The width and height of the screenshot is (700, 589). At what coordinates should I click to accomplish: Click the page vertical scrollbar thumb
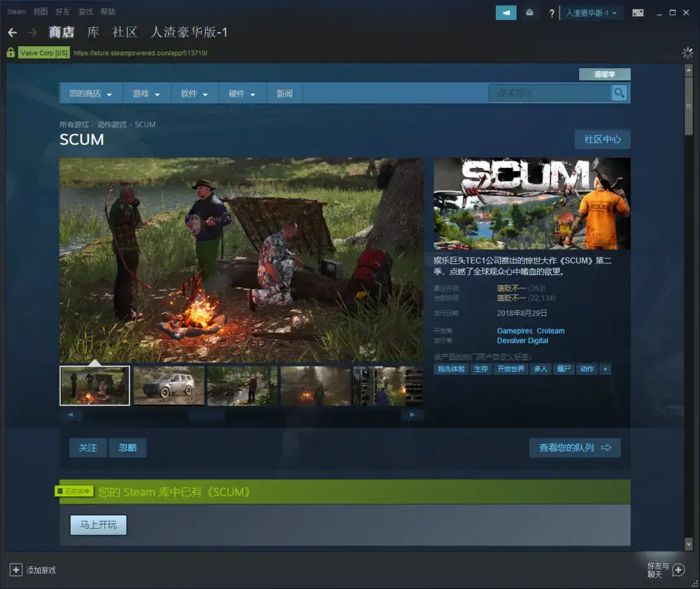click(688, 106)
